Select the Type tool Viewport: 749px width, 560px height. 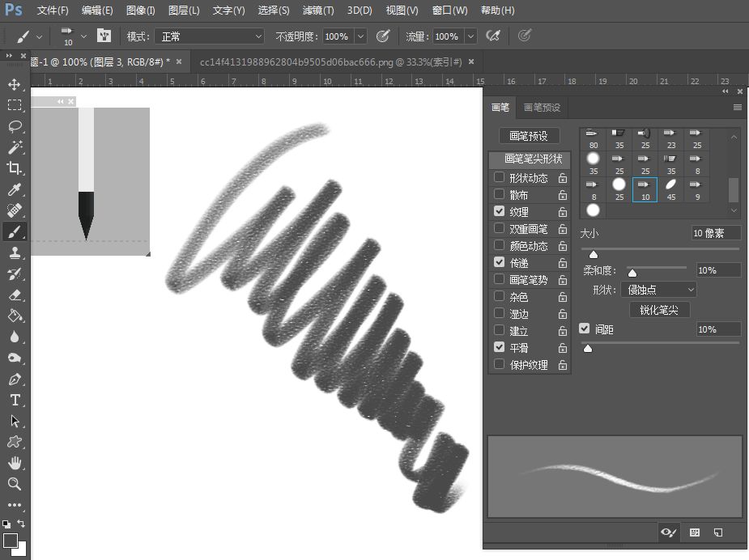point(15,400)
